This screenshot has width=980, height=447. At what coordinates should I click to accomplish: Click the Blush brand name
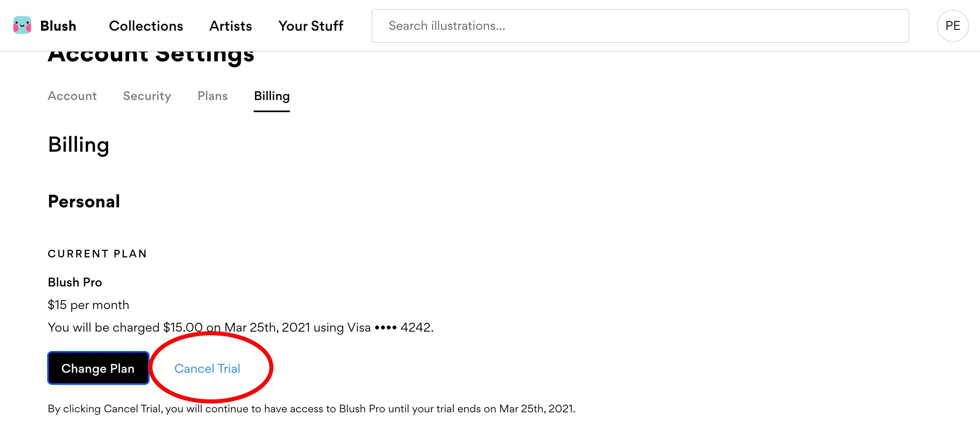[x=58, y=26]
